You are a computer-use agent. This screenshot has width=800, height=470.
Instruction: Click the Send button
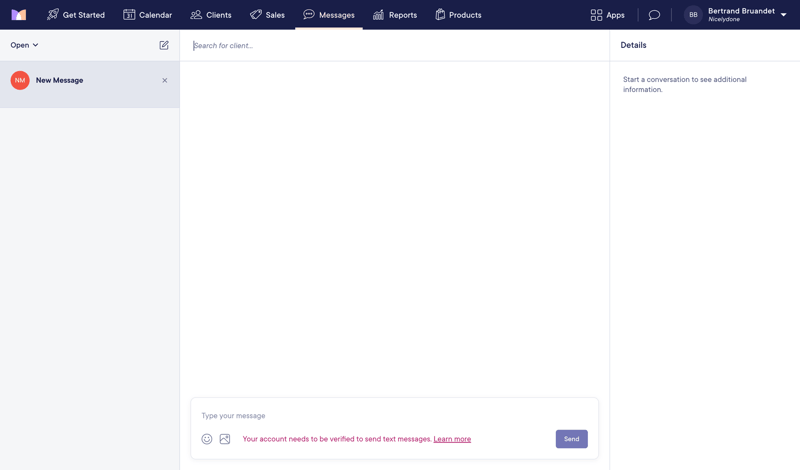click(x=571, y=439)
